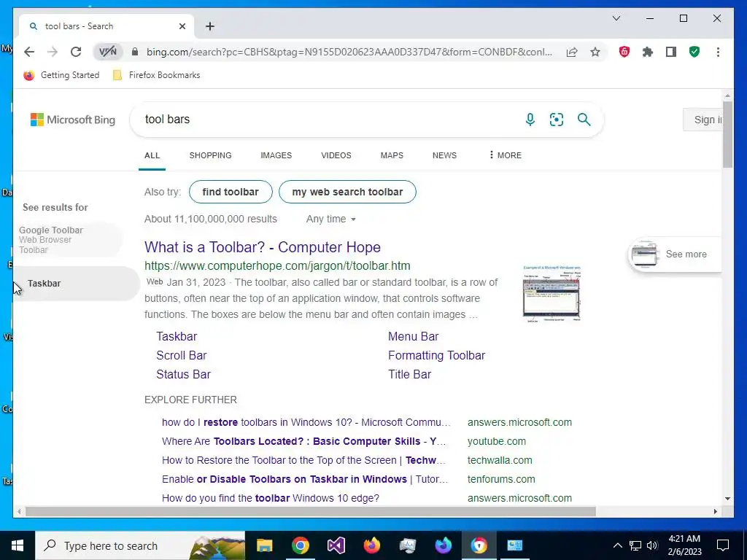Screen dimensions: 747x560
Task: Open Firefox from the taskbar
Action: click(371, 545)
